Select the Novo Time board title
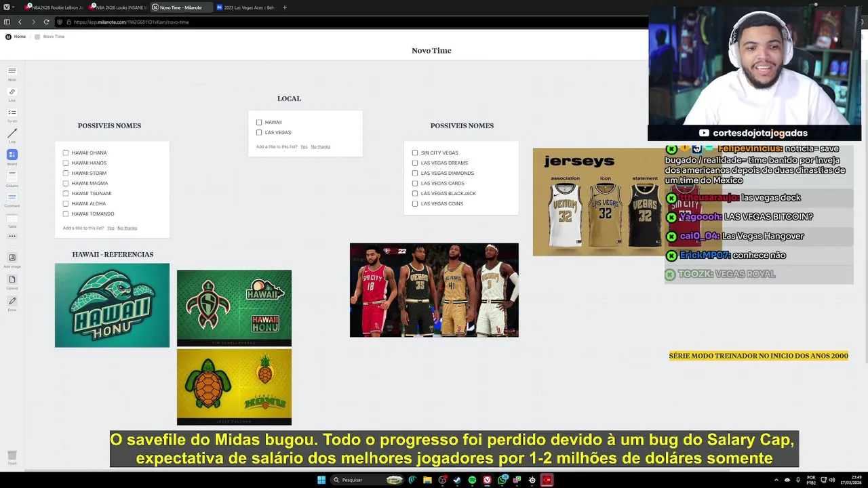The width and height of the screenshot is (868, 488). (431, 51)
